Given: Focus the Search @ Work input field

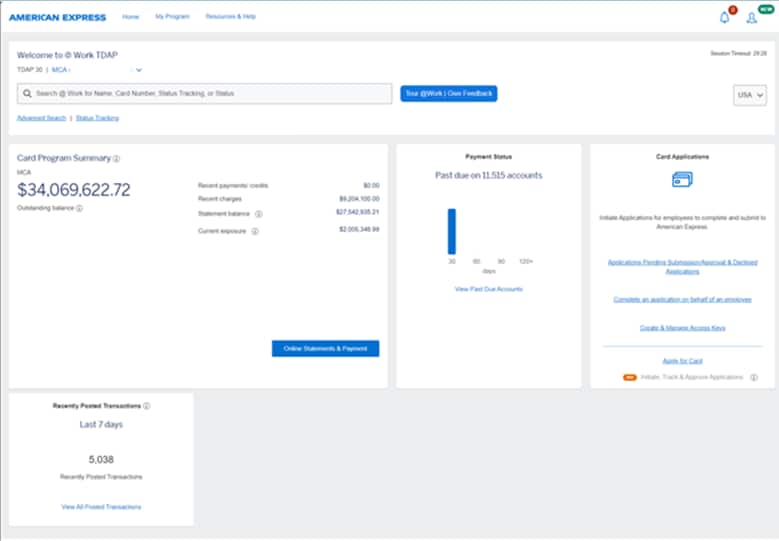Looking at the screenshot, I should point(205,93).
